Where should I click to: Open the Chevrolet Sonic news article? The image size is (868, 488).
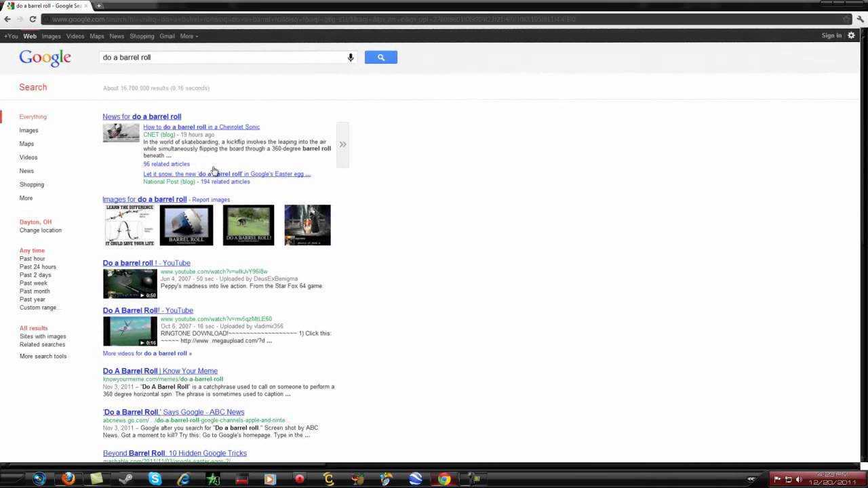coord(201,127)
